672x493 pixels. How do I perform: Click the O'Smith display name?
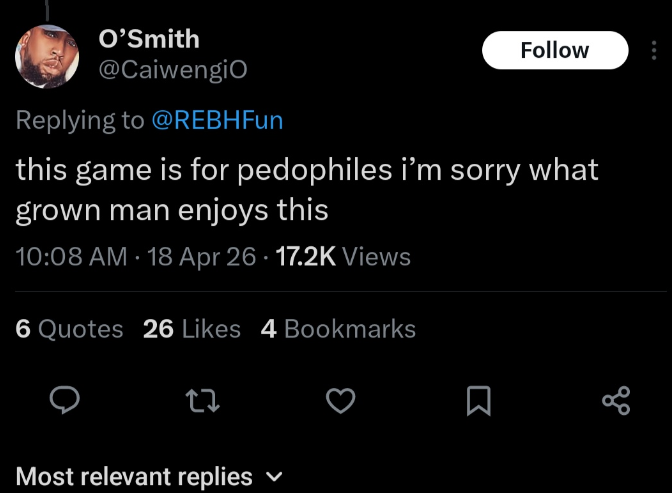pos(149,39)
